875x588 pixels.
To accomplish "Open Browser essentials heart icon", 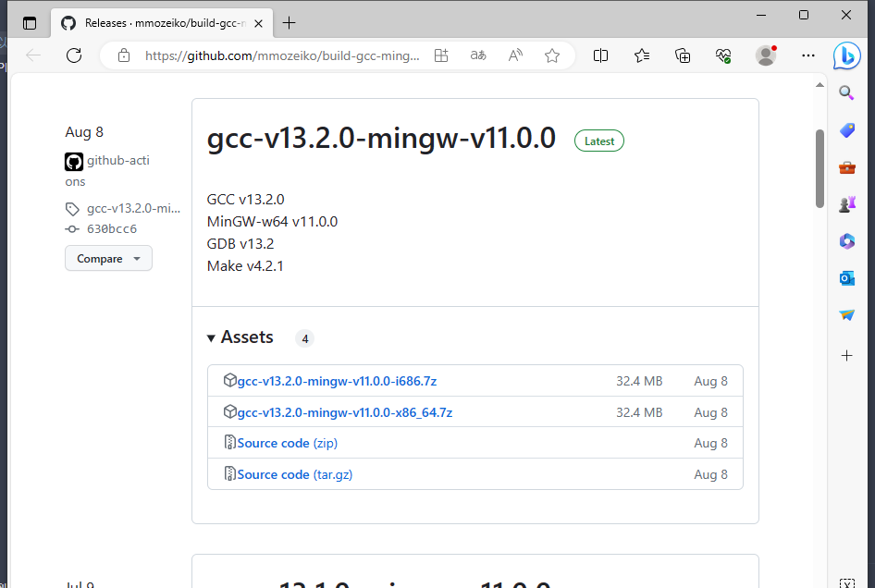I will click(x=723, y=55).
